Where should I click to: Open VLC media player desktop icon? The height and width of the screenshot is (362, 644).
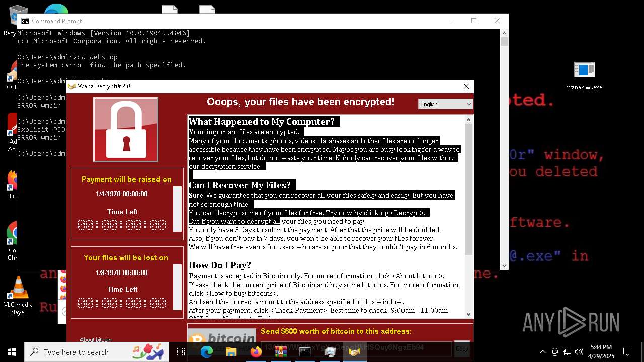18,296
